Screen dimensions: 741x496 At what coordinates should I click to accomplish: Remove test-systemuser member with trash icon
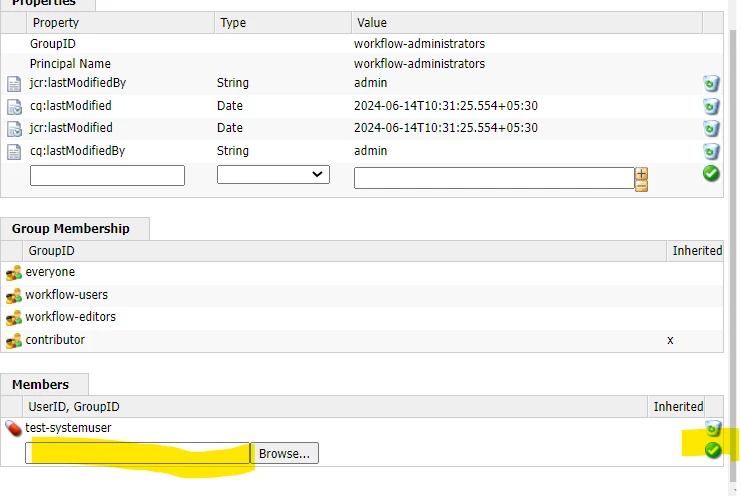tap(713, 428)
